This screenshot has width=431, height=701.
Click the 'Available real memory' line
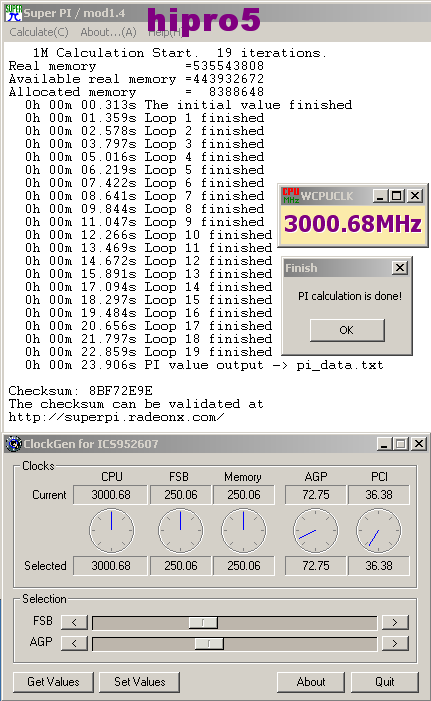pyautogui.click(x=136, y=79)
